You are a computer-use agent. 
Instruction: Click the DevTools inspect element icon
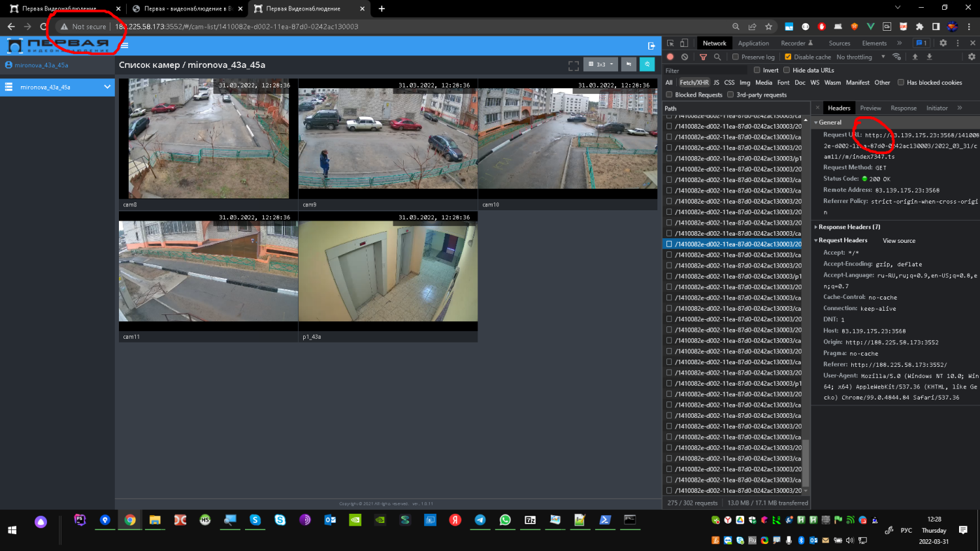pos(670,43)
